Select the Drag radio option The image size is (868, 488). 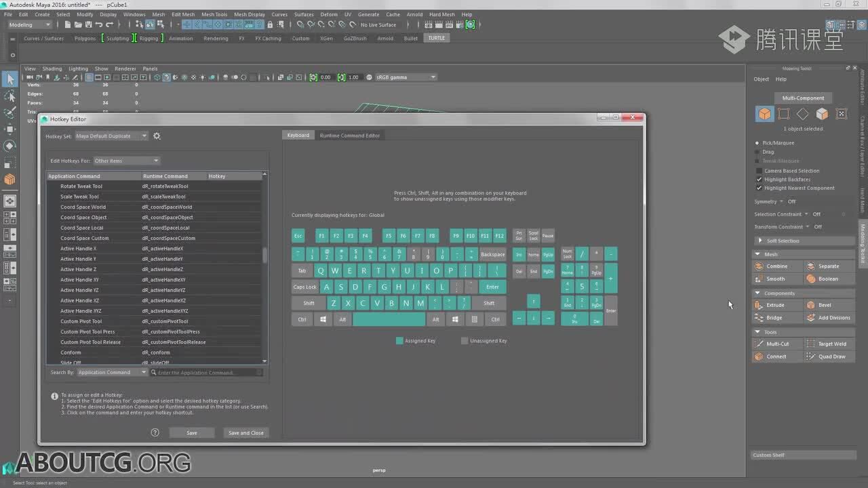click(x=757, y=152)
